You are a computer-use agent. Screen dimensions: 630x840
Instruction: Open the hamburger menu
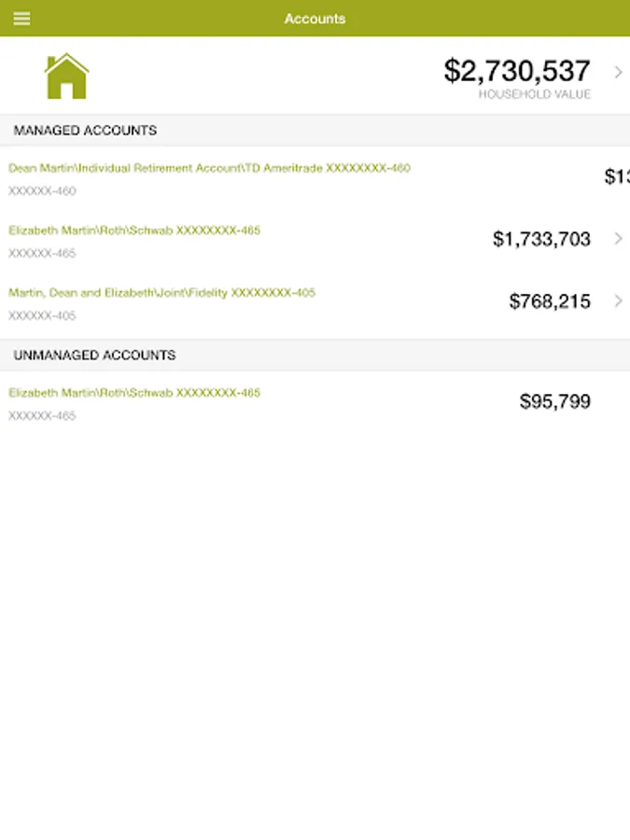click(x=21, y=19)
